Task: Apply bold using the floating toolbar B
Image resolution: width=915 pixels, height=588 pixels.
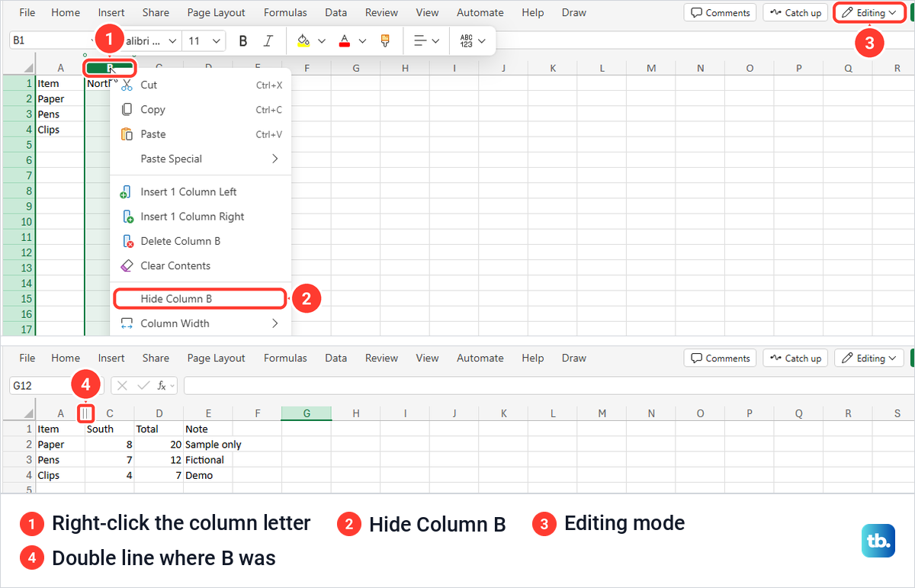Action: click(x=243, y=41)
